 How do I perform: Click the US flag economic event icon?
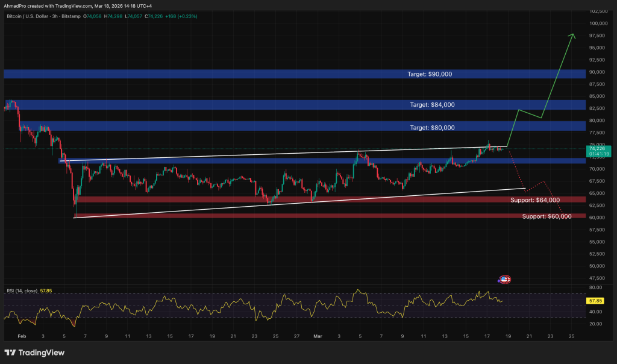pos(505,279)
